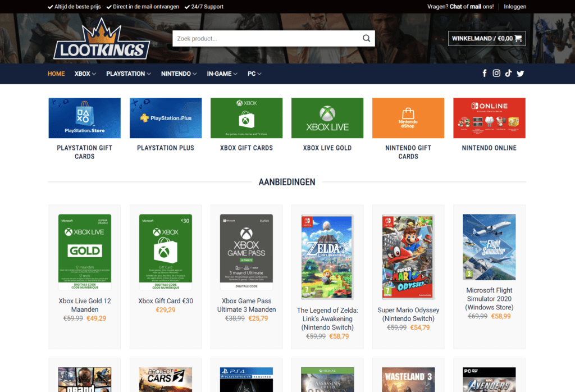The height and width of the screenshot is (392, 575).
Task: Open Zelda Link's Awakening cover image
Action: [327, 257]
